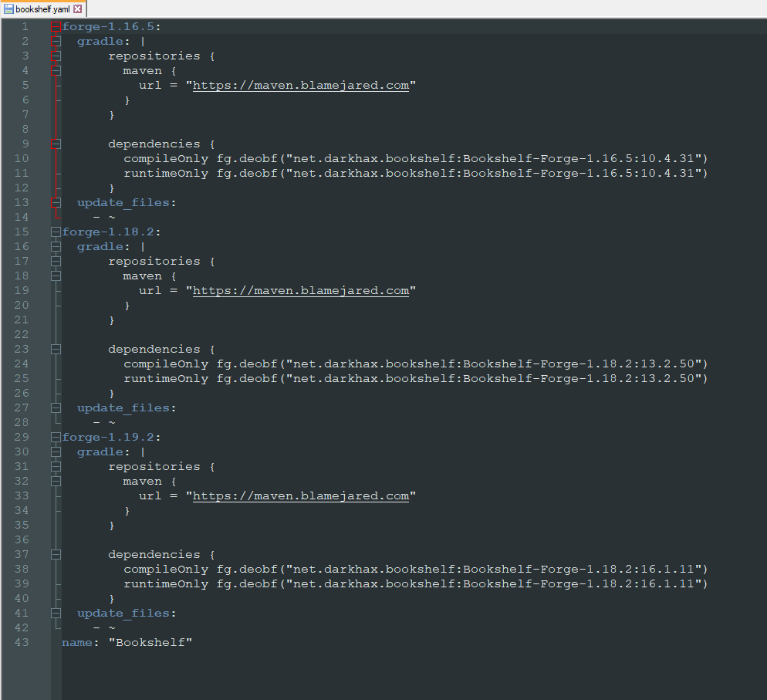
Task: Collapse the forge-1.18.2 fold region
Action: (54, 231)
